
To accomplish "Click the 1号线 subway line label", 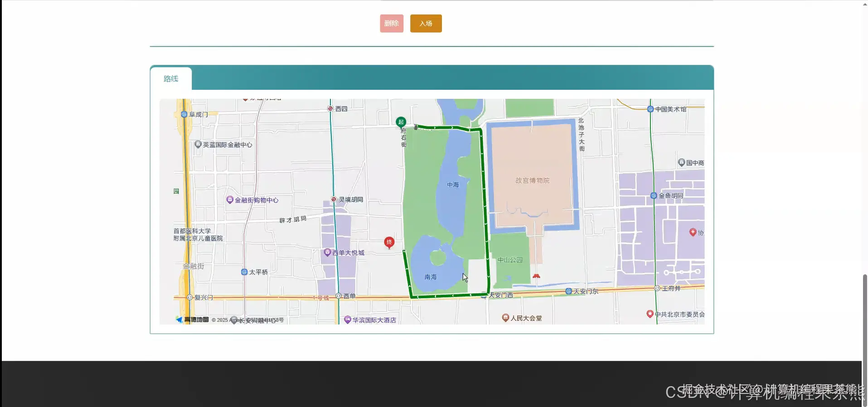I will [321, 298].
